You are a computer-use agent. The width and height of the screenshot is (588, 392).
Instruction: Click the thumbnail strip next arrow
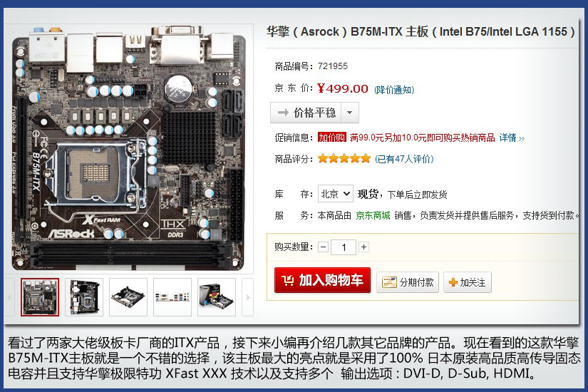pyautogui.click(x=248, y=297)
